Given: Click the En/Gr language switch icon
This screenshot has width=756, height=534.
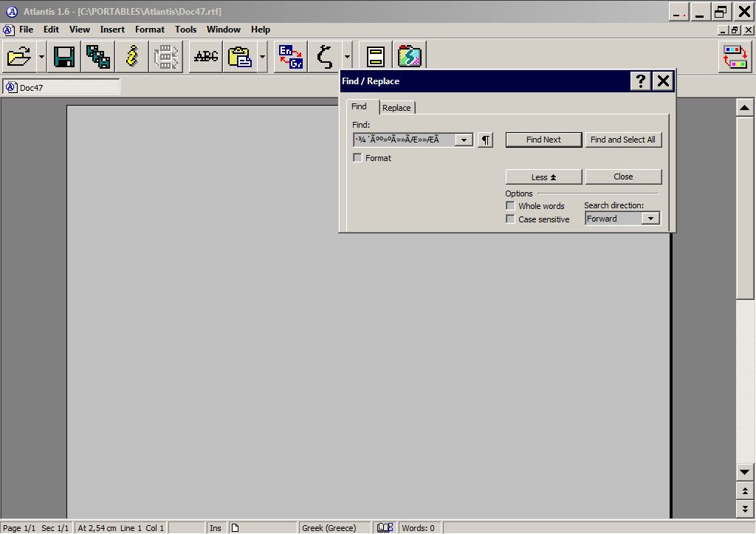Looking at the screenshot, I should pyautogui.click(x=291, y=57).
